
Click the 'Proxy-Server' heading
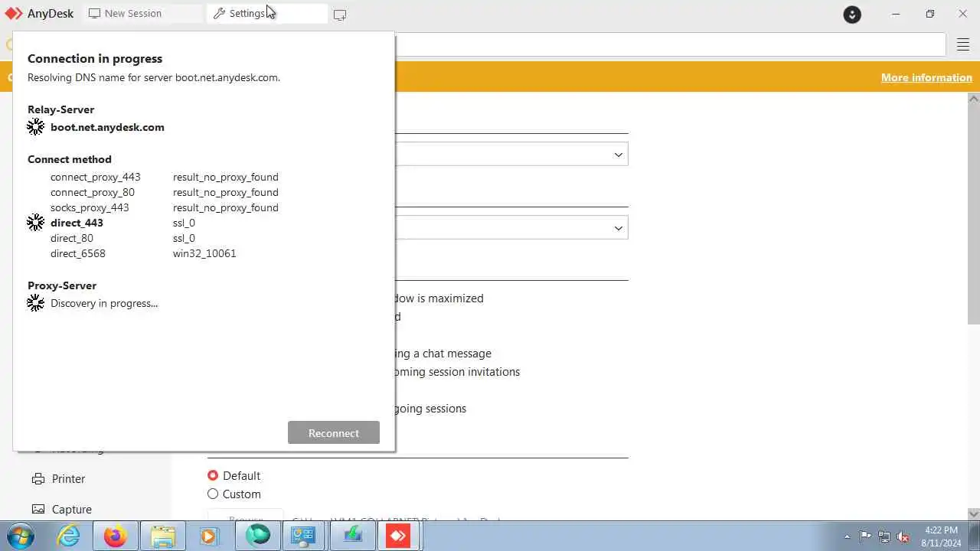click(62, 285)
